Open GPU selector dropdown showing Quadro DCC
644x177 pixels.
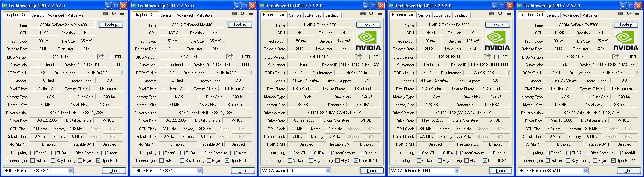[296, 170]
